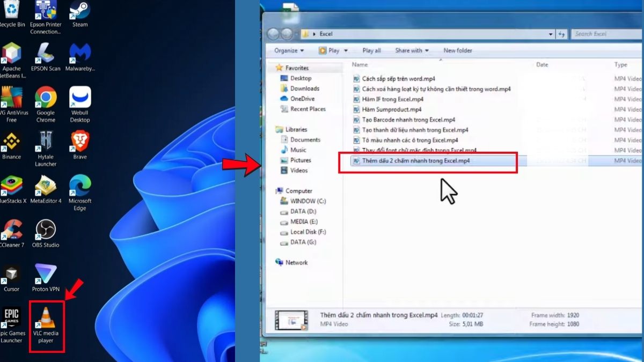Click the Excel folder in address bar
This screenshot has height=362, width=644.
click(326, 34)
